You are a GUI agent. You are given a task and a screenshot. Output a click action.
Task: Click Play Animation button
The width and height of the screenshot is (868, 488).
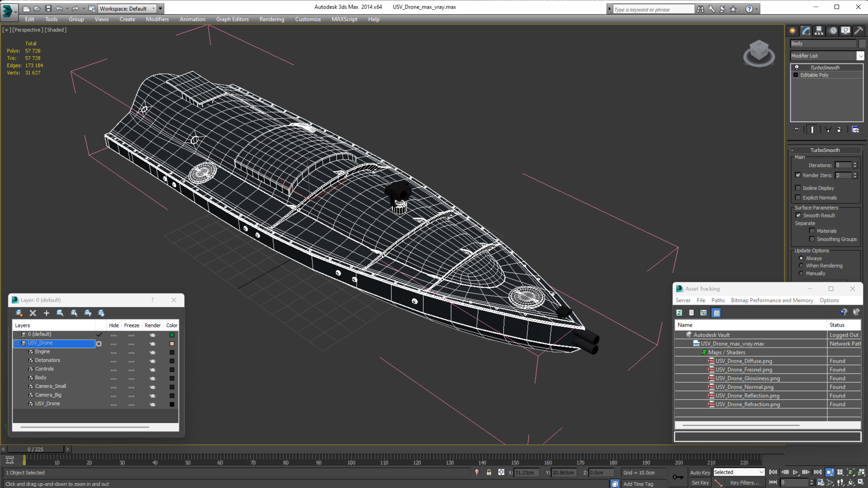point(795,472)
